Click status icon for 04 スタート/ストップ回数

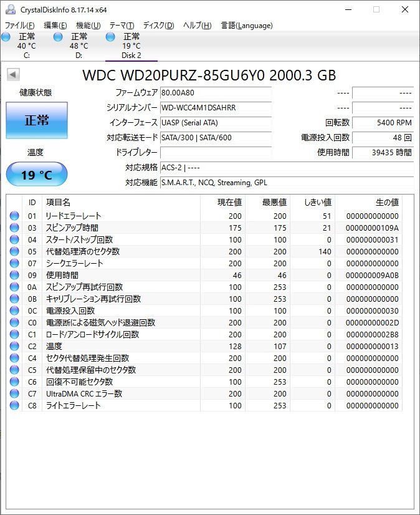pyautogui.click(x=14, y=239)
